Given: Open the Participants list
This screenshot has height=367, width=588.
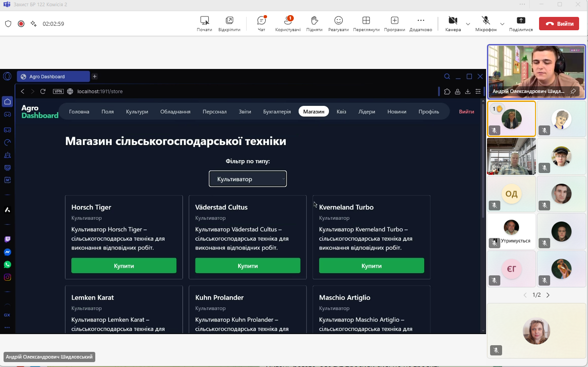Looking at the screenshot, I should [288, 24].
